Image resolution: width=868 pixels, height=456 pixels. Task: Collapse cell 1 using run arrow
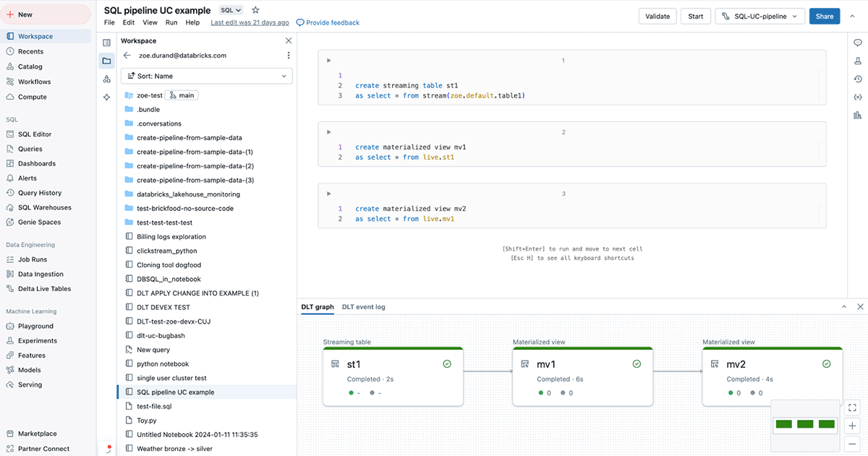(328, 61)
